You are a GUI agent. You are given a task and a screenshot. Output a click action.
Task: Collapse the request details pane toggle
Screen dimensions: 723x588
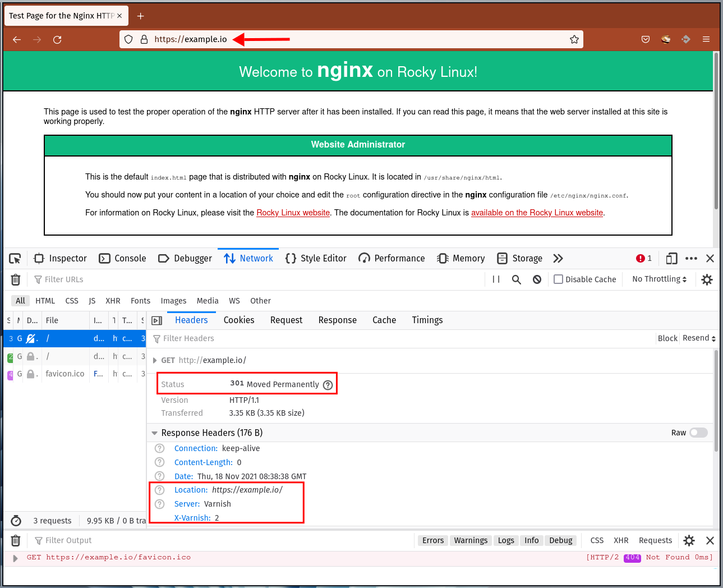157,320
